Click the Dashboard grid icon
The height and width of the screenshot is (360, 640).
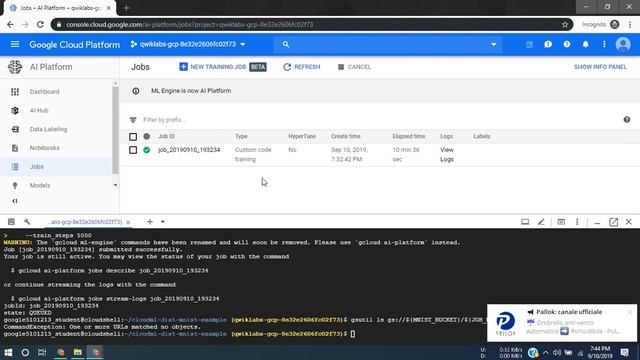coord(15,92)
